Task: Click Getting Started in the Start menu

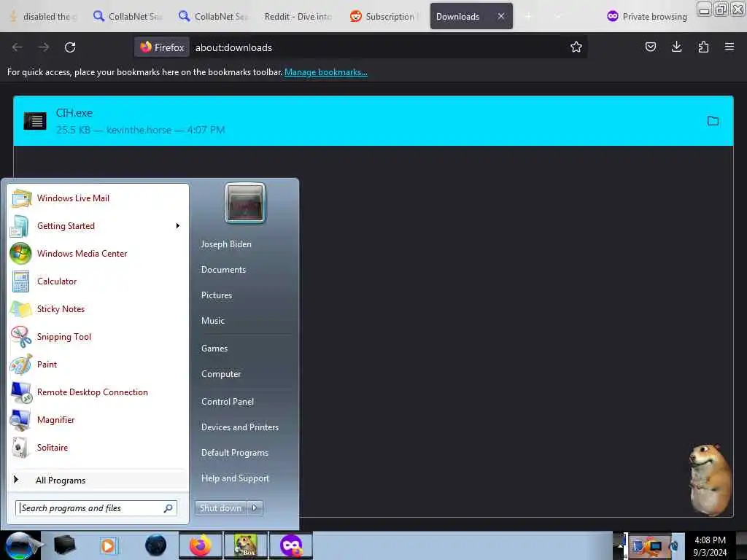Action: 98,226
